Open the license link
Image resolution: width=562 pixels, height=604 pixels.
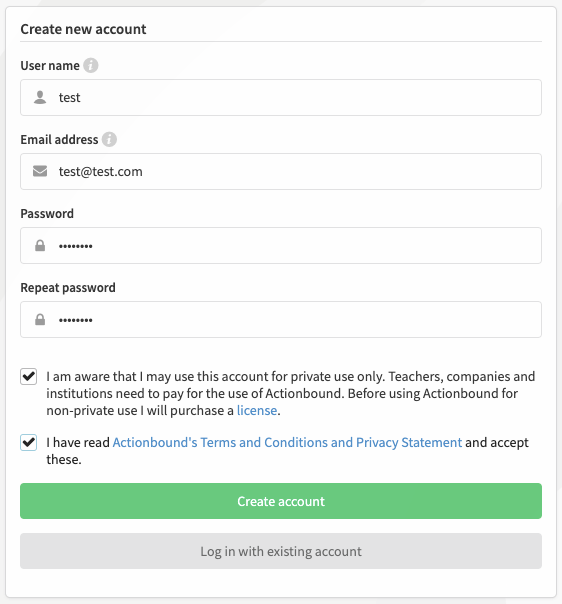point(257,411)
